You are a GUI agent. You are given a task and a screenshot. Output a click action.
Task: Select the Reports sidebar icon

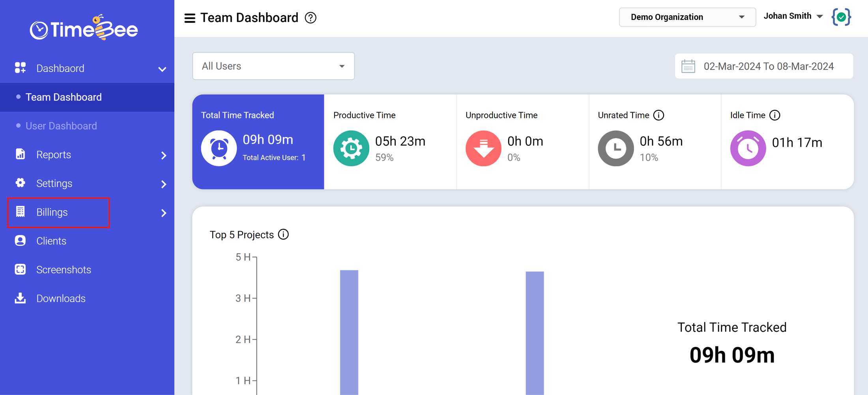pos(20,154)
